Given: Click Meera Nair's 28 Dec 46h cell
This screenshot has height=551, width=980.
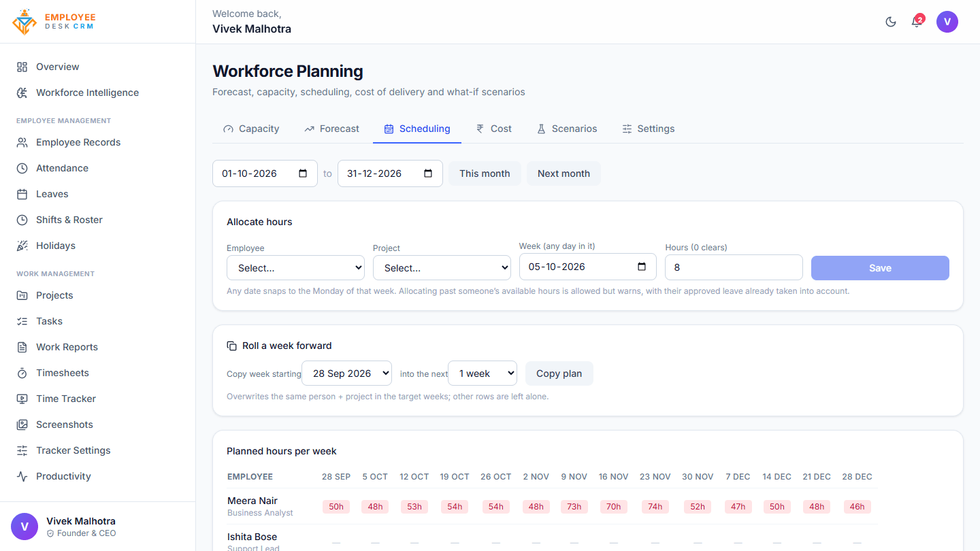Looking at the screenshot, I should [x=857, y=507].
